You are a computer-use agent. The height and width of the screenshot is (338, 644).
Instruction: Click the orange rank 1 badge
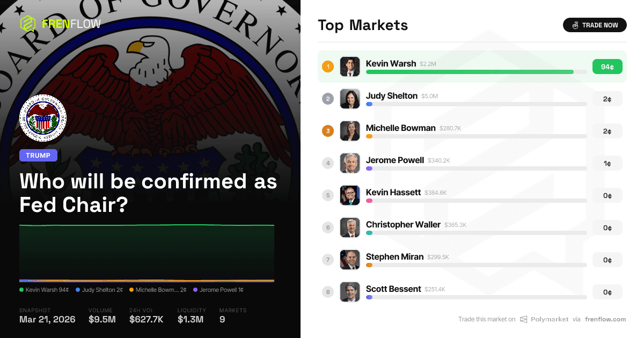pyautogui.click(x=328, y=67)
